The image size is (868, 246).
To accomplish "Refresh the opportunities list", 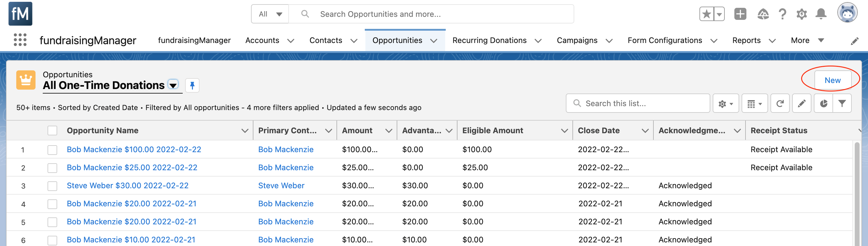I will (780, 104).
